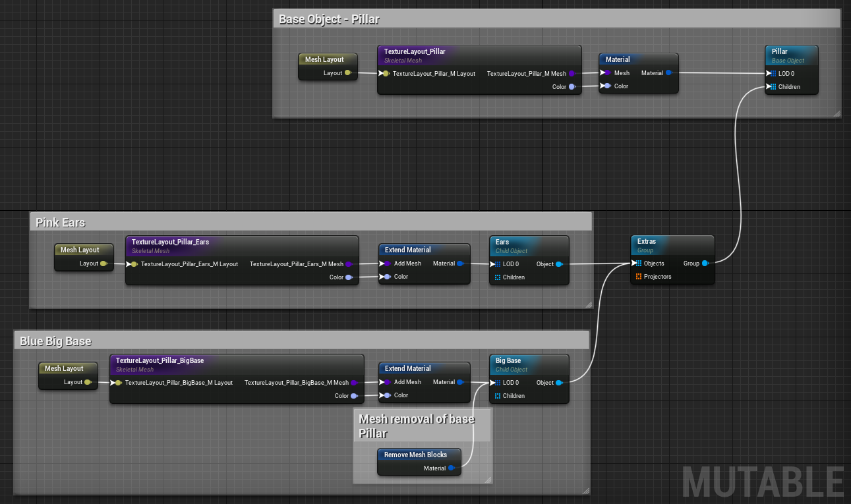Click the Add Mesh pin in the Blue Big Base group
851x504 pixels.
[386, 382]
